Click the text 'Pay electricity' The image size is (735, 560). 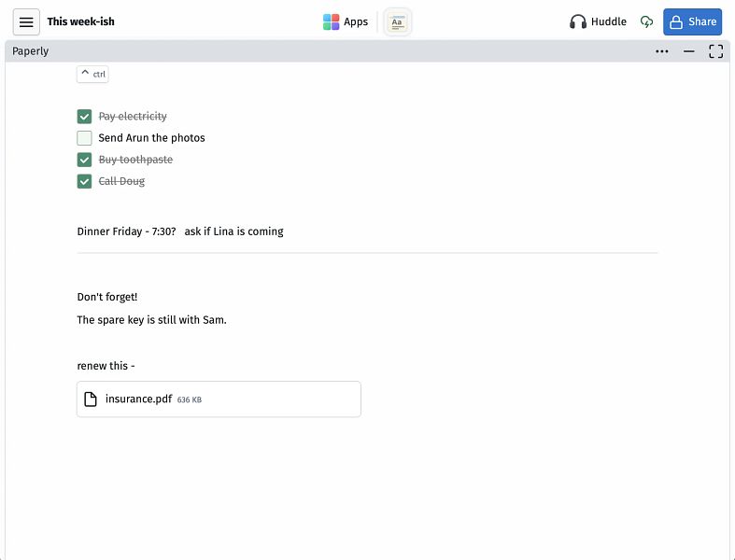[133, 117]
